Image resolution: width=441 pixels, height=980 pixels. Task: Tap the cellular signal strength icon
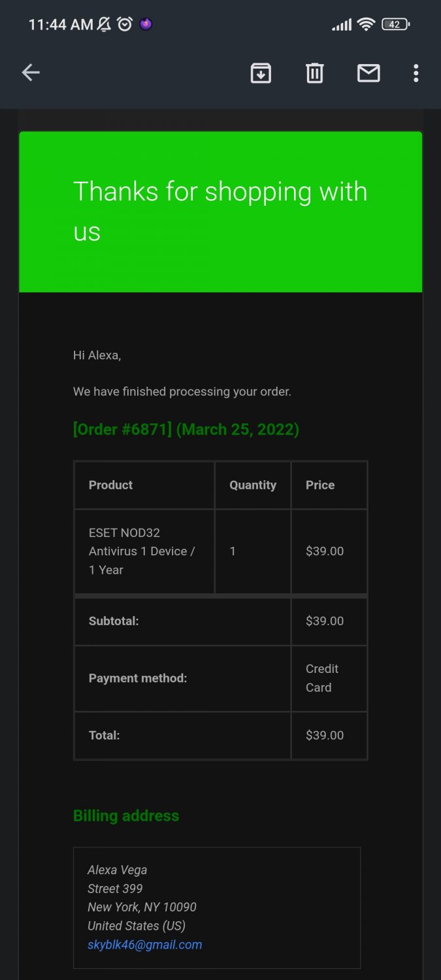coord(342,25)
